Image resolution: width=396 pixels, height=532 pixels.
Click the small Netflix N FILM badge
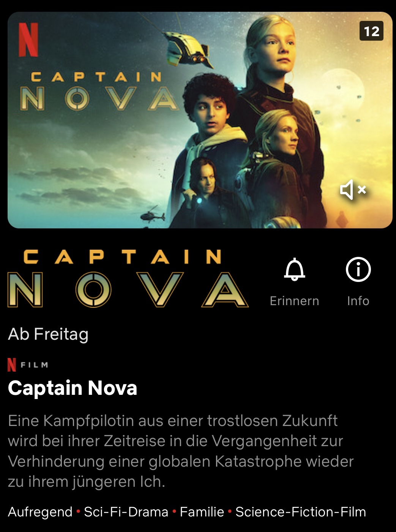pyautogui.click(x=28, y=365)
